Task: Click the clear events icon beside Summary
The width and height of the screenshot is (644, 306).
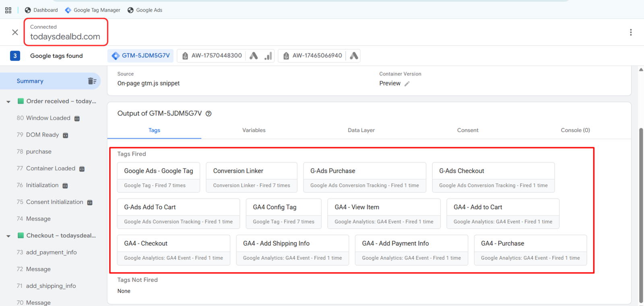Action: tap(92, 81)
